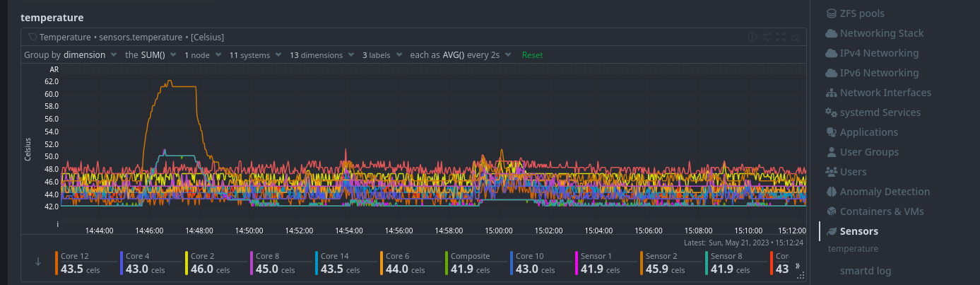This screenshot has height=285, width=980.
Task: Open chart information icon
Action: [x=752, y=37]
